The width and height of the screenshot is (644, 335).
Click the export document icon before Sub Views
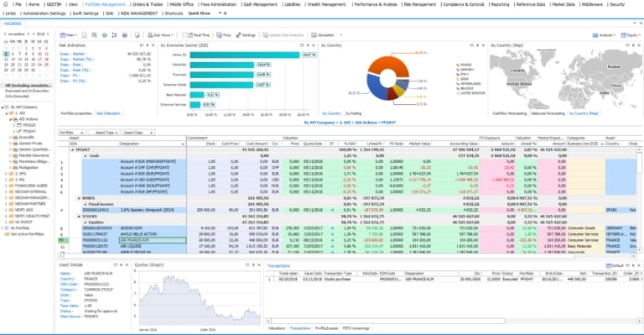pyautogui.click(x=137, y=35)
